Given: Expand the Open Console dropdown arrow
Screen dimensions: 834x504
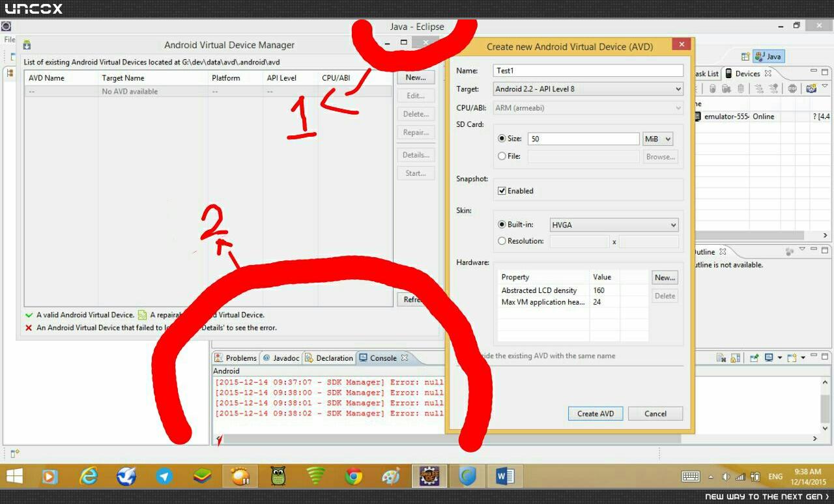Looking at the screenshot, I should pos(803,357).
